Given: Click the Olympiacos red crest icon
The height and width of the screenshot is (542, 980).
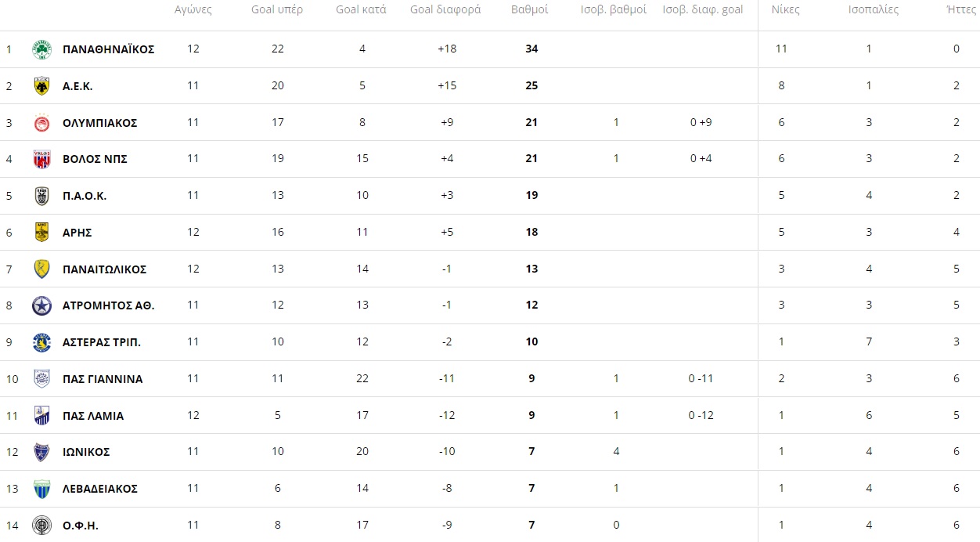Looking at the screenshot, I should coord(41,123).
